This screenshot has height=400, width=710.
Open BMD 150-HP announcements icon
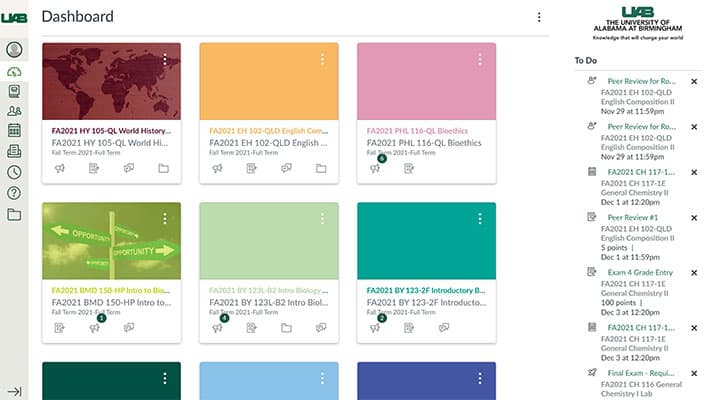[94, 328]
